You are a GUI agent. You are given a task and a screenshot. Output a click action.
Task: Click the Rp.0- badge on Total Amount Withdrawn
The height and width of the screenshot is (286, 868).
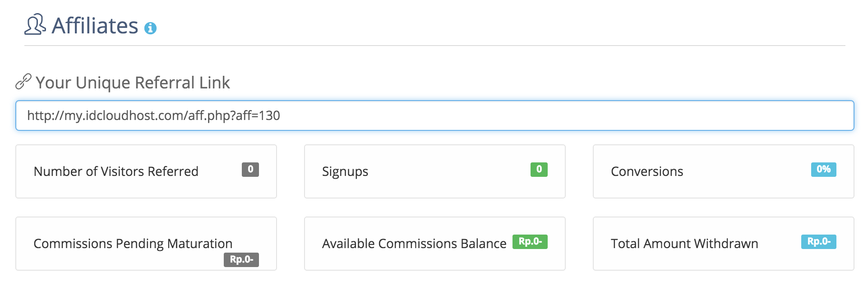coord(818,241)
